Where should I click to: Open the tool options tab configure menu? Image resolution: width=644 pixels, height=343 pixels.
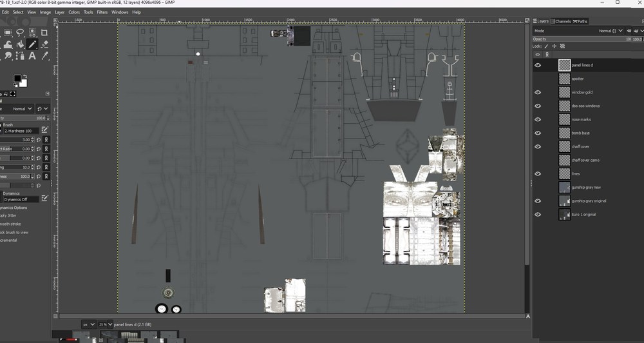(47, 93)
